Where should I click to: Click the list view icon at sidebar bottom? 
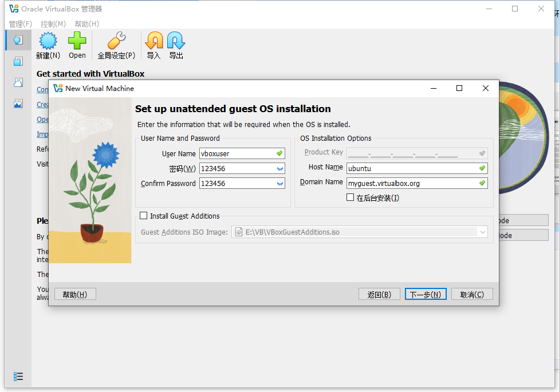tap(18, 376)
